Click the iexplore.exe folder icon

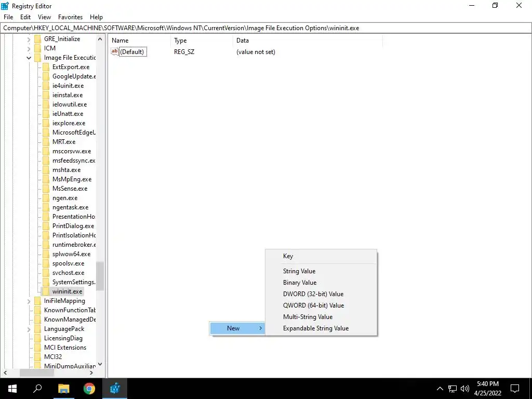click(x=46, y=123)
